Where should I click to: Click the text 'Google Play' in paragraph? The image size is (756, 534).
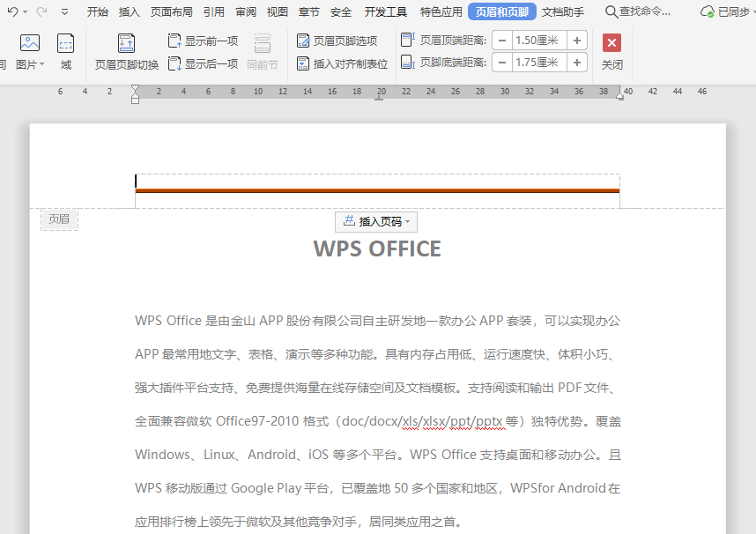[266, 488]
